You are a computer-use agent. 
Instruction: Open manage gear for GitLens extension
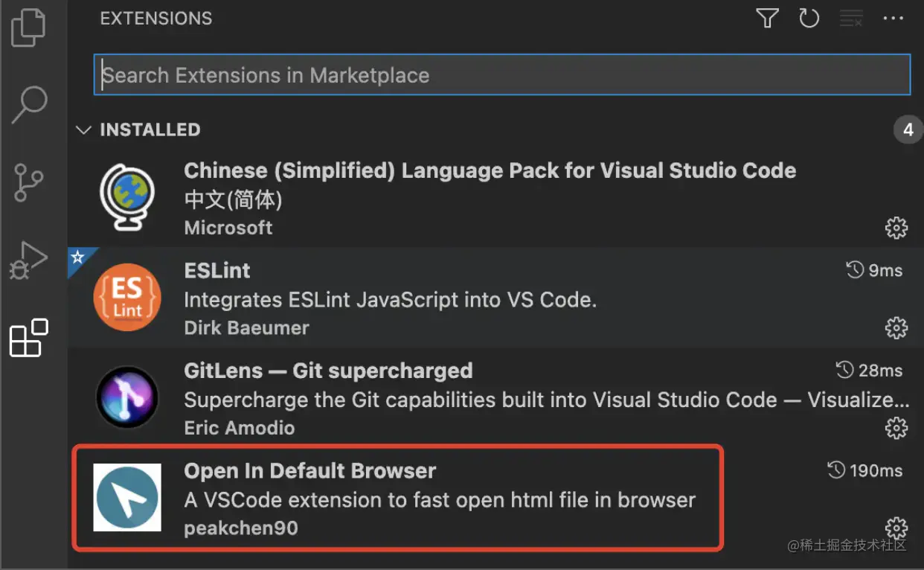point(896,428)
